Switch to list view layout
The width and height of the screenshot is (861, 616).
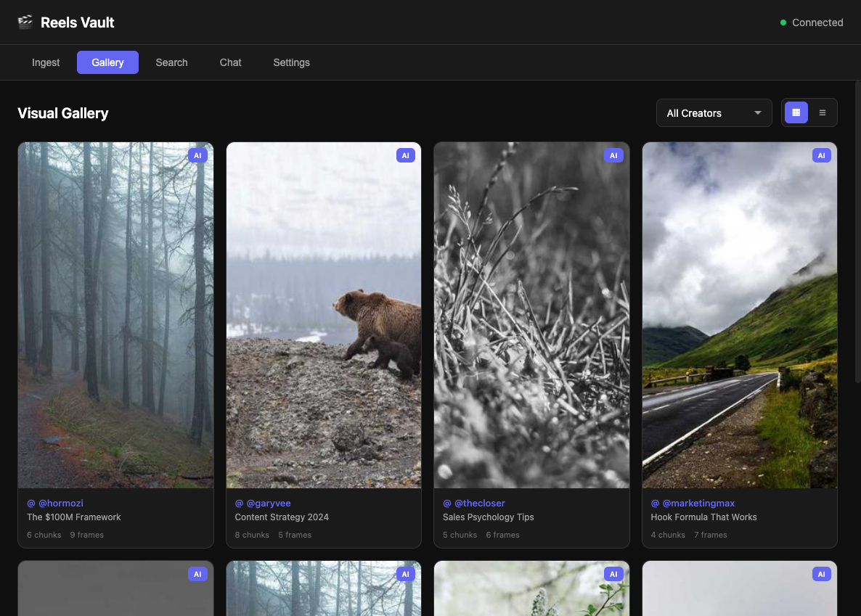[x=823, y=112]
